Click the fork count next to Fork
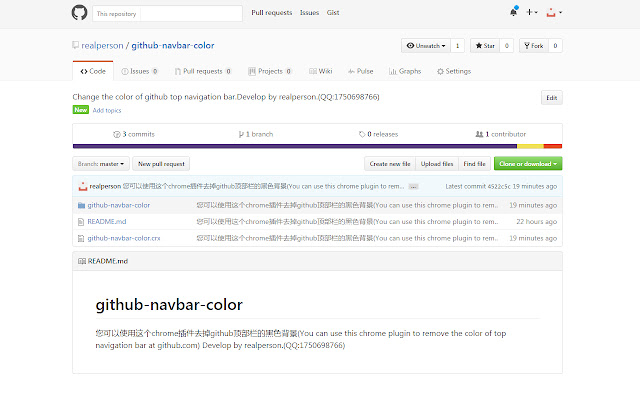 [555, 46]
